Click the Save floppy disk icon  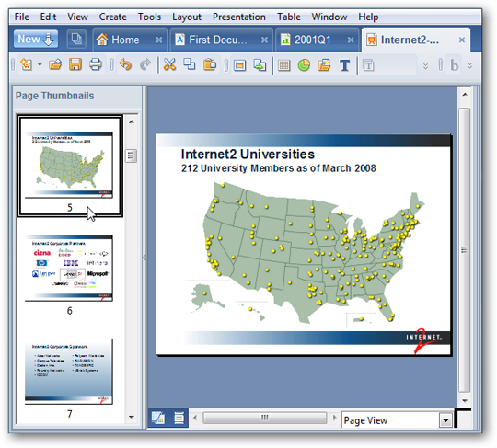(75, 64)
